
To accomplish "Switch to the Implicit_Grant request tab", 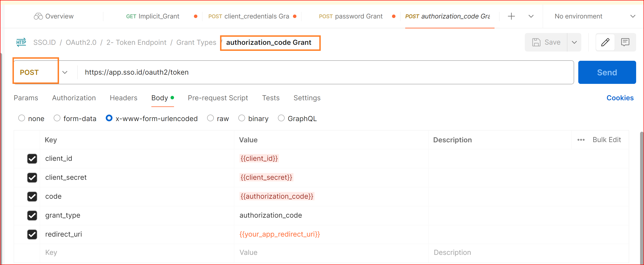I will coord(152,16).
